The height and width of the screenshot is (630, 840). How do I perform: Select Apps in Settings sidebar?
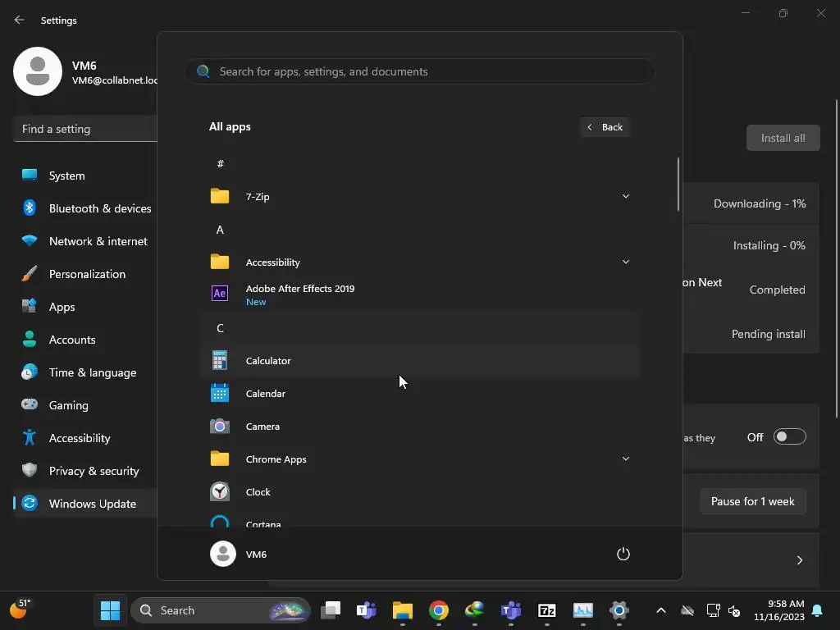[x=85, y=307]
